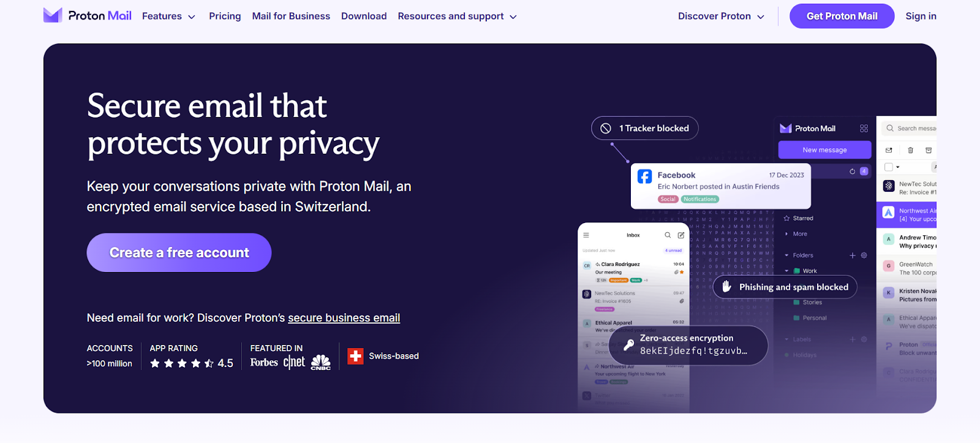Click the compose icon in mobile inbox
Image resolution: width=980 pixels, height=443 pixels.
pyautogui.click(x=681, y=235)
